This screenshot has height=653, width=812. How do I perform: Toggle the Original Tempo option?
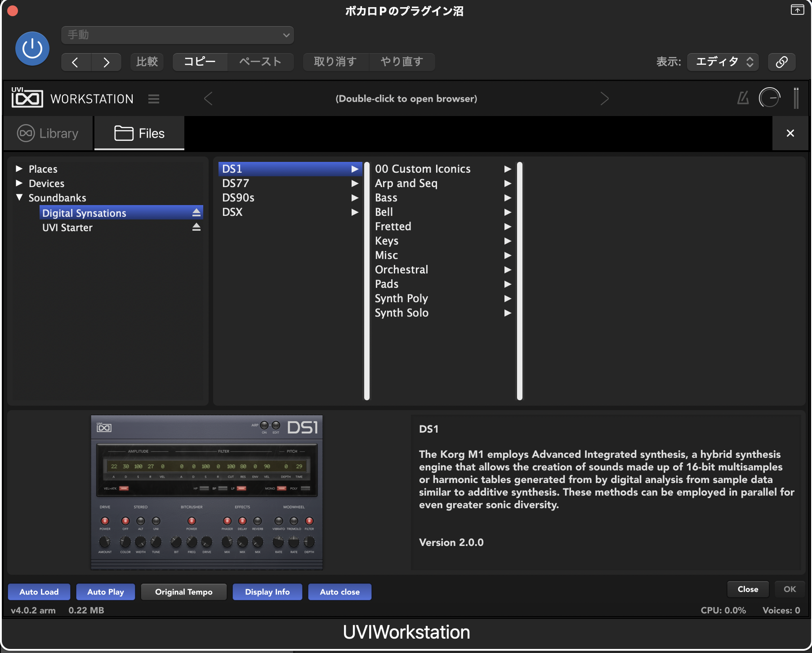coord(184,592)
